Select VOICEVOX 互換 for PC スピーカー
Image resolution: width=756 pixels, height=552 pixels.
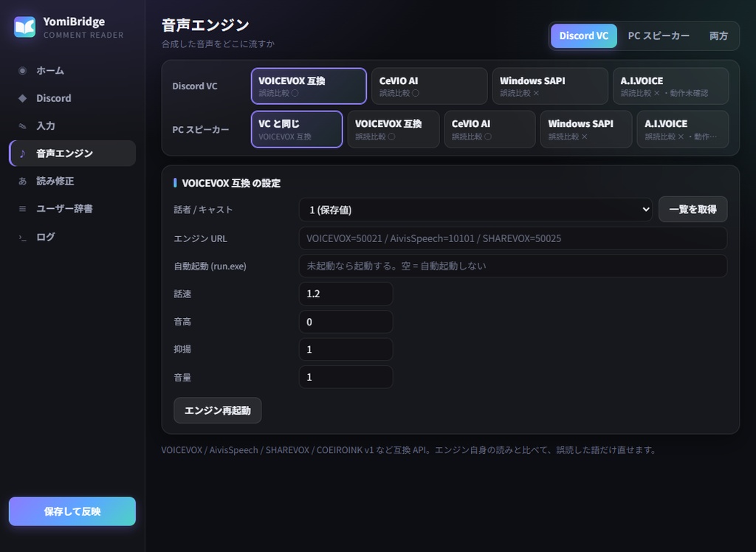coord(394,129)
